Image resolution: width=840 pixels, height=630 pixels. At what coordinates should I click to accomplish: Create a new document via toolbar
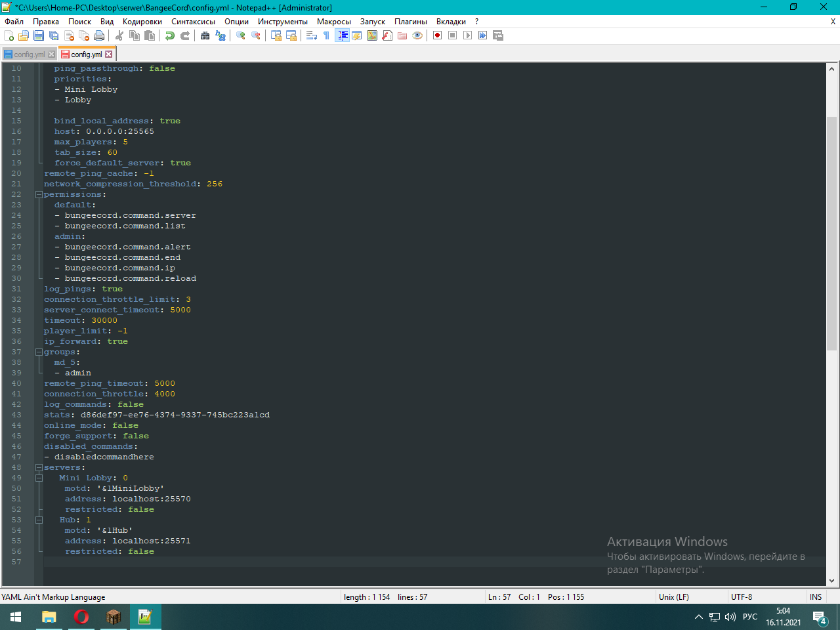9,35
